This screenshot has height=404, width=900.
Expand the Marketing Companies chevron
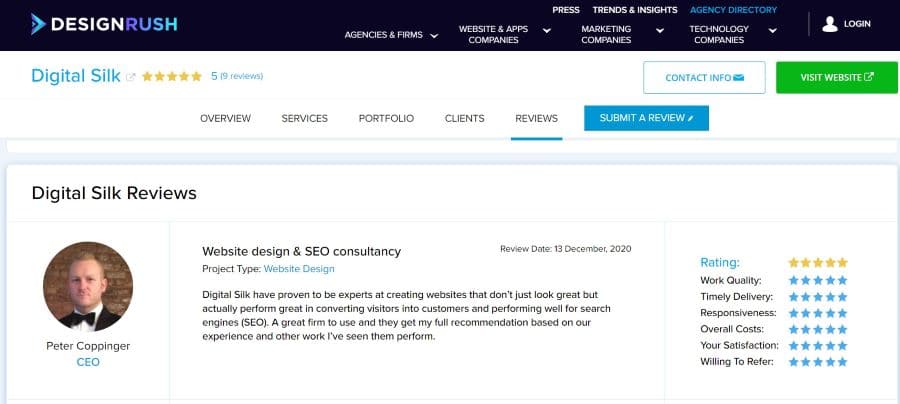click(x=660, y=30)
